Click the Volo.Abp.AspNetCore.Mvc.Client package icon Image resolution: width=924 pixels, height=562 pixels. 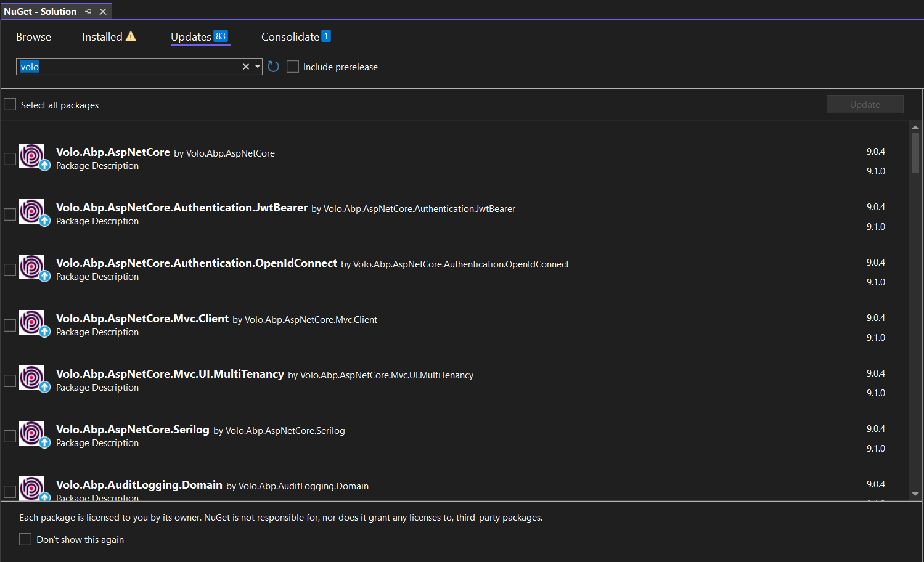click(31, 322)
